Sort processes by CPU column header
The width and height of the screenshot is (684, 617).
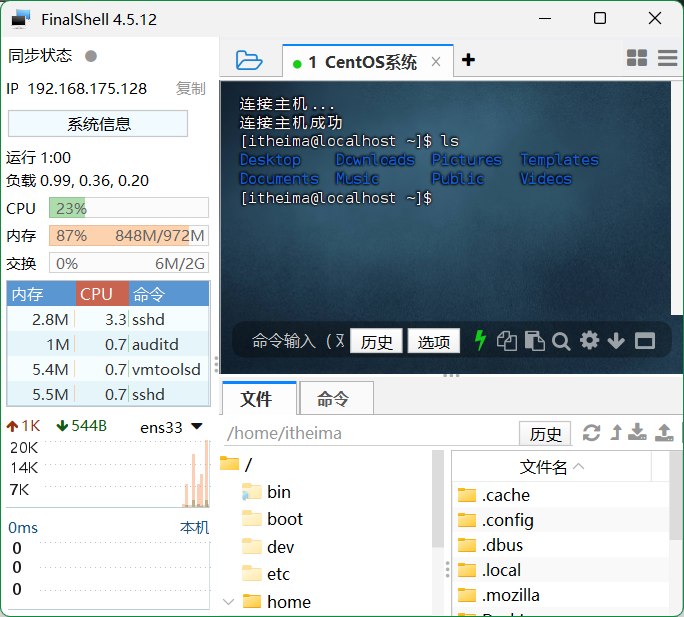point(103,294)
